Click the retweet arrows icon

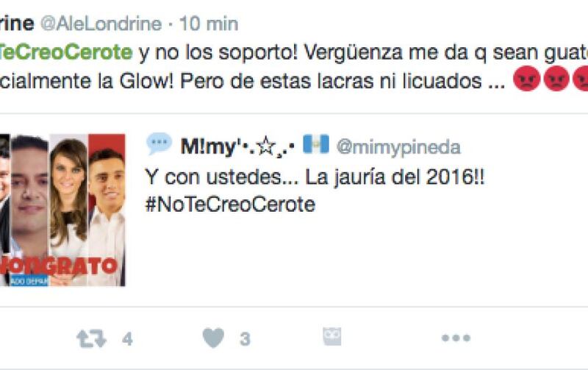point(91,338)
